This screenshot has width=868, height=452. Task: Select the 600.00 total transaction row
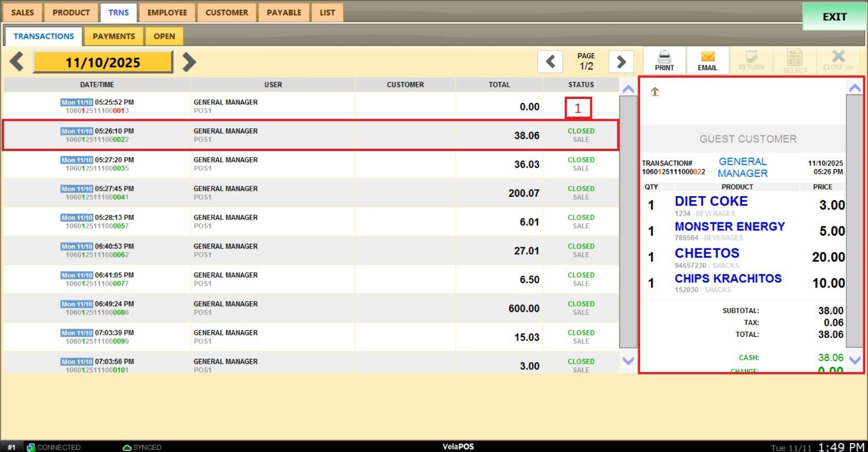point(310,308)
